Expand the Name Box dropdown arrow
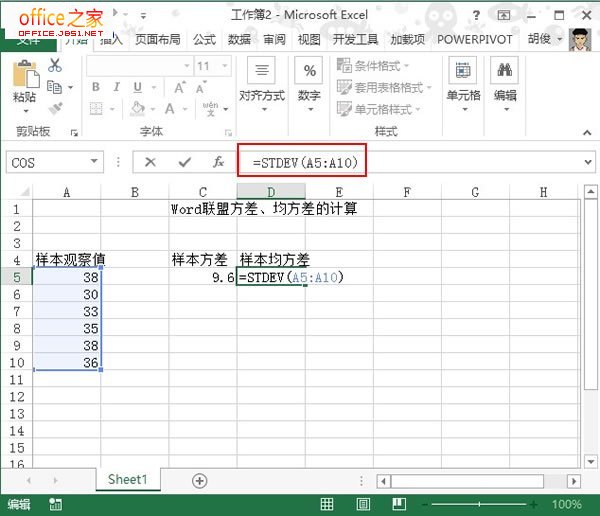 (94, 162)
